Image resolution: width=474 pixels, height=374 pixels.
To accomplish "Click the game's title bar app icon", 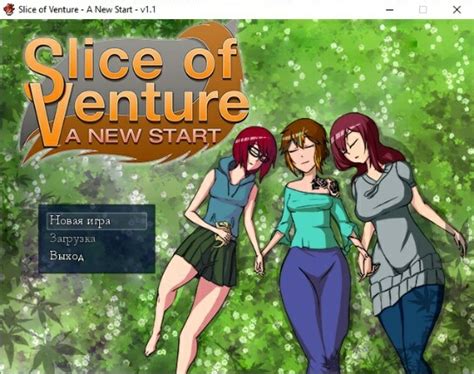I will pos(9,9).
